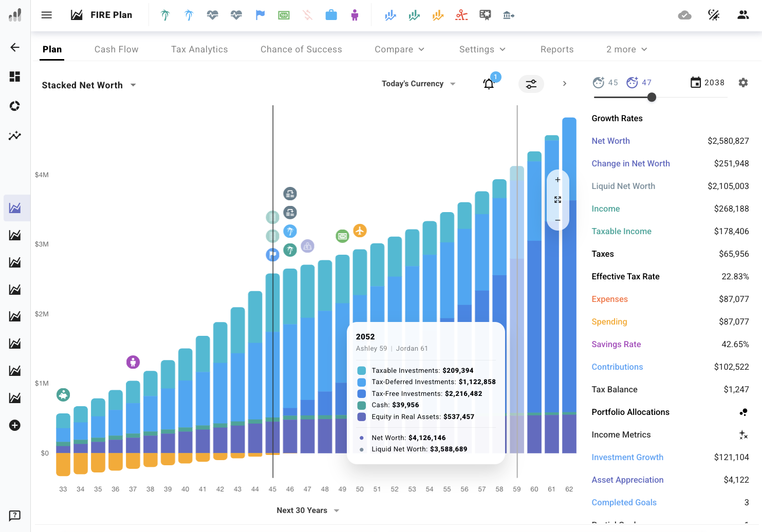762x532 pixels.
Task: Click the green money bill icon
Action: click(284, 15)
